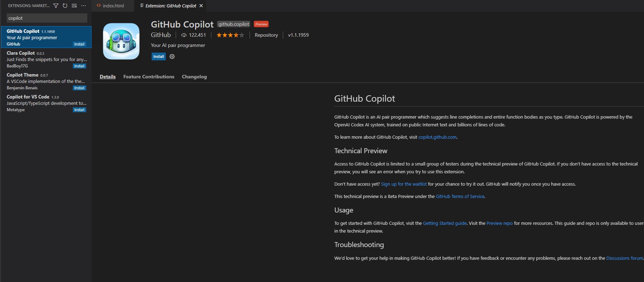Install GitHub Copilot from the sidebar list
This screenshot has width=644, height=282.
click(79, 44)
